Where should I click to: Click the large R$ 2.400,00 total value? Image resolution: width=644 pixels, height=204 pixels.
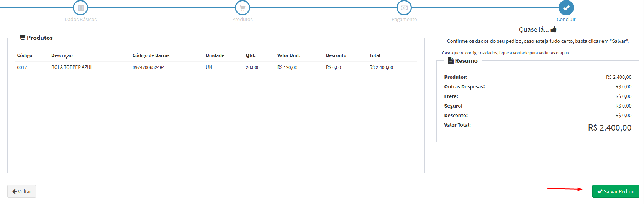point(610,128)
